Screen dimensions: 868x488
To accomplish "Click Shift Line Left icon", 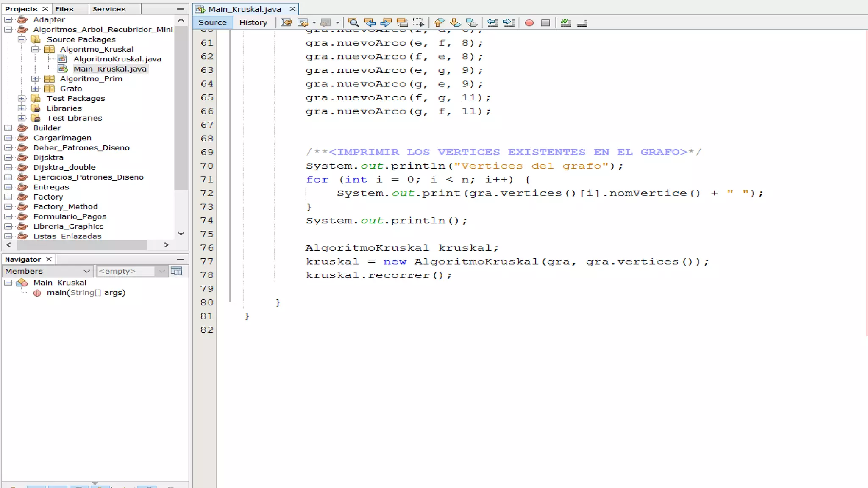I will [x=492, y=23].
